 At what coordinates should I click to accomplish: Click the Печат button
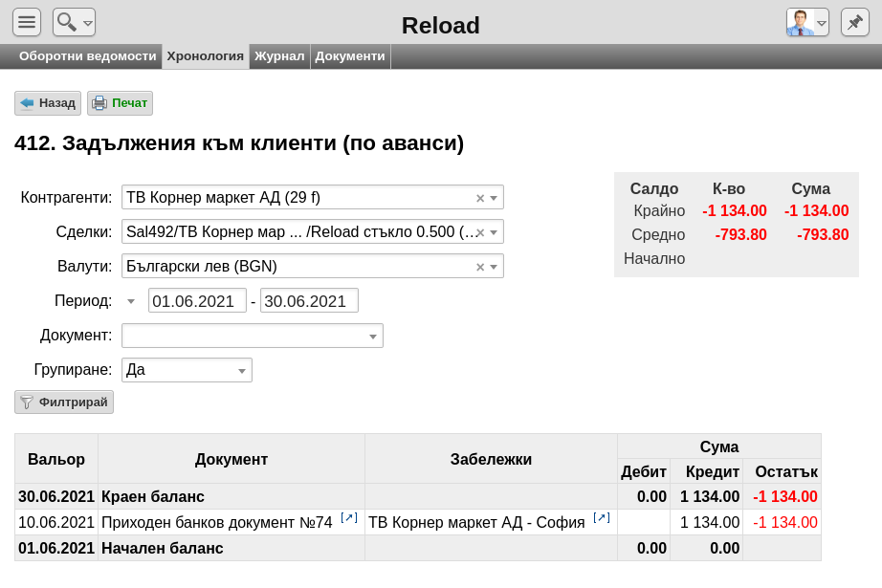[x=120, y=103]
